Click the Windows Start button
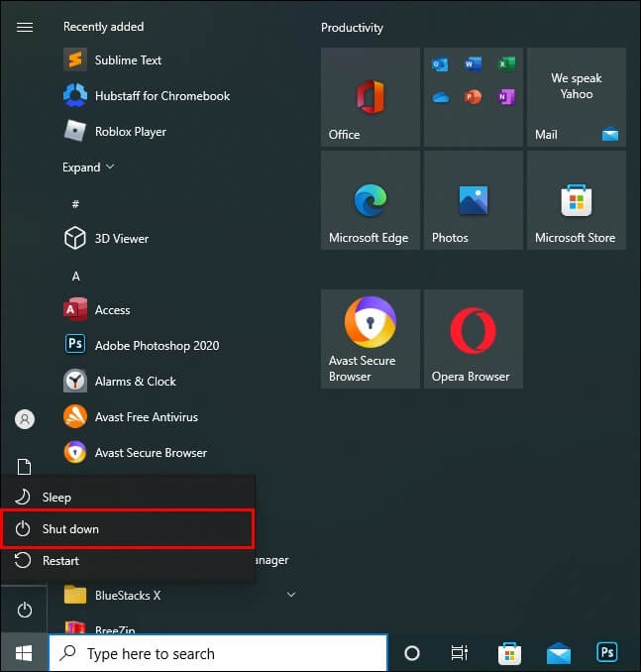 pos(24,653)
